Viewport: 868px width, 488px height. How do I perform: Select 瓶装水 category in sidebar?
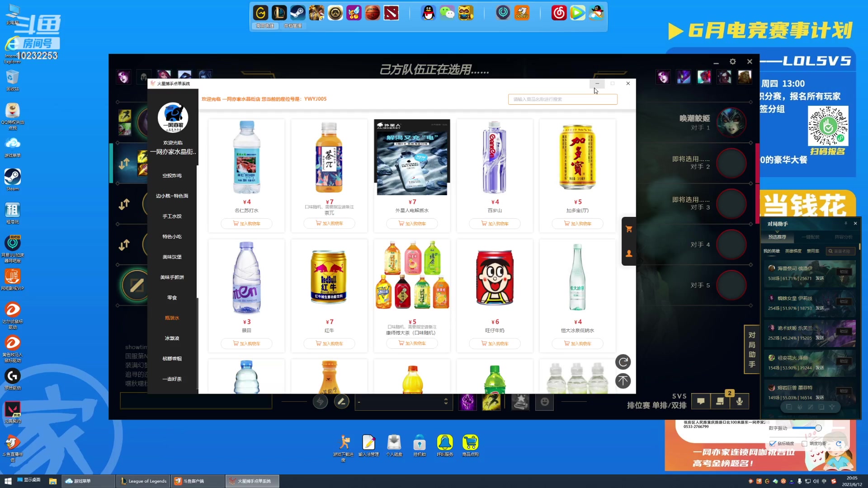pyautogui.click(x=172, y=318)
